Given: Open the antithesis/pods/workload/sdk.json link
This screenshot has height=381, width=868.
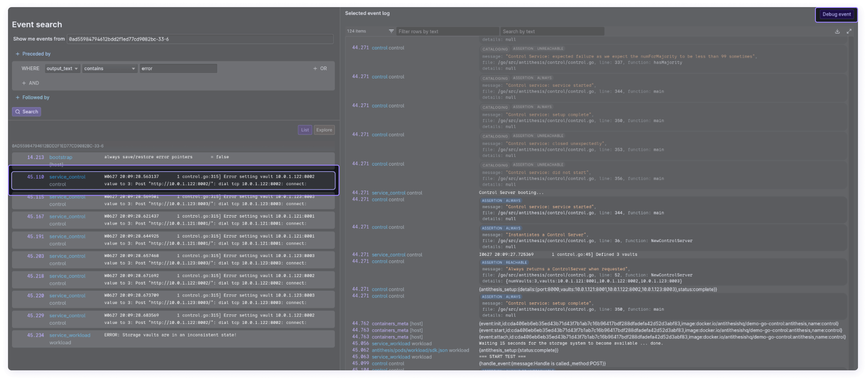Looking at the screenshot, I should (x=409, y=350).
